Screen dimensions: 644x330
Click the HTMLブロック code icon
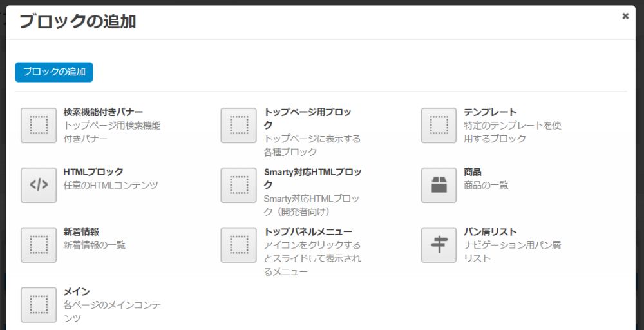tap(39, 185)
